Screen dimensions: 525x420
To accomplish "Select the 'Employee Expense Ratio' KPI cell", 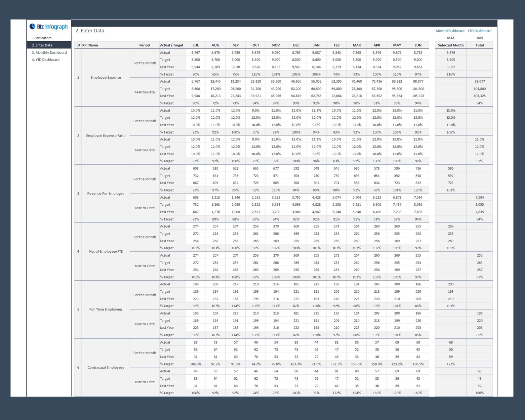I will pos(105,136).
